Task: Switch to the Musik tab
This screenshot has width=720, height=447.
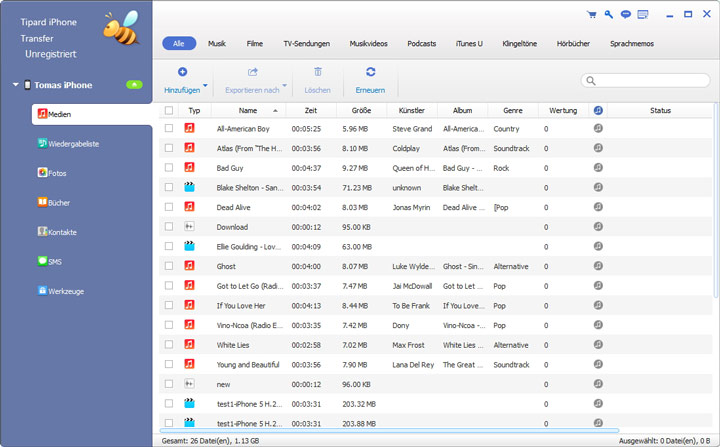Action: (217, 44)
